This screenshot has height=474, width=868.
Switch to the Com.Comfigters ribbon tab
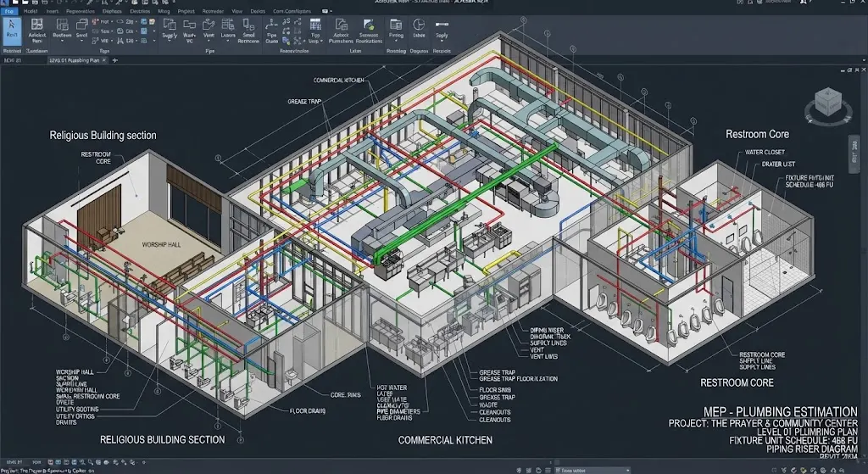coord(292,10)
